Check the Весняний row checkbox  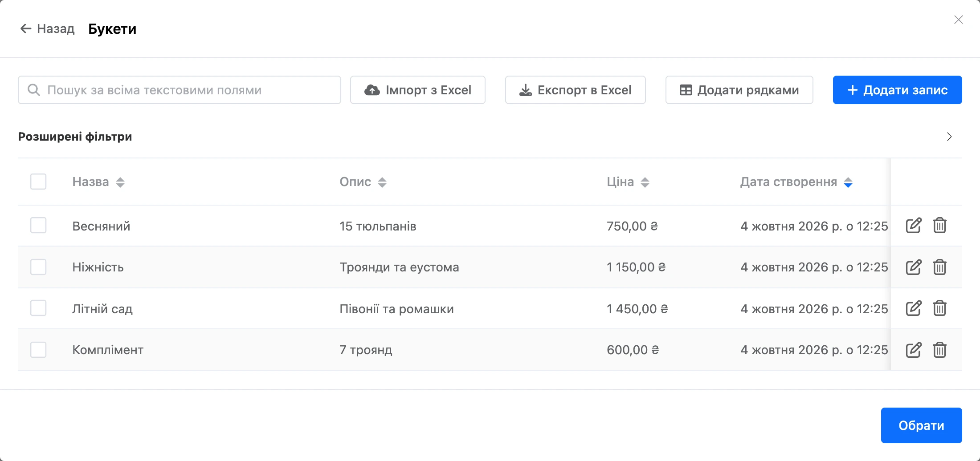[x=38, y=225]
